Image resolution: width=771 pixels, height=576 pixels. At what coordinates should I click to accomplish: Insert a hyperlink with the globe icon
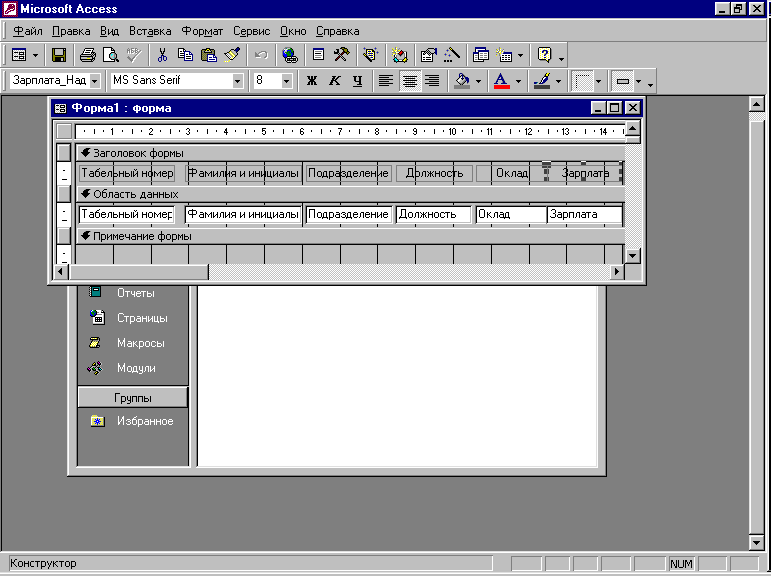pyautogui.click(x=290, y=55)
